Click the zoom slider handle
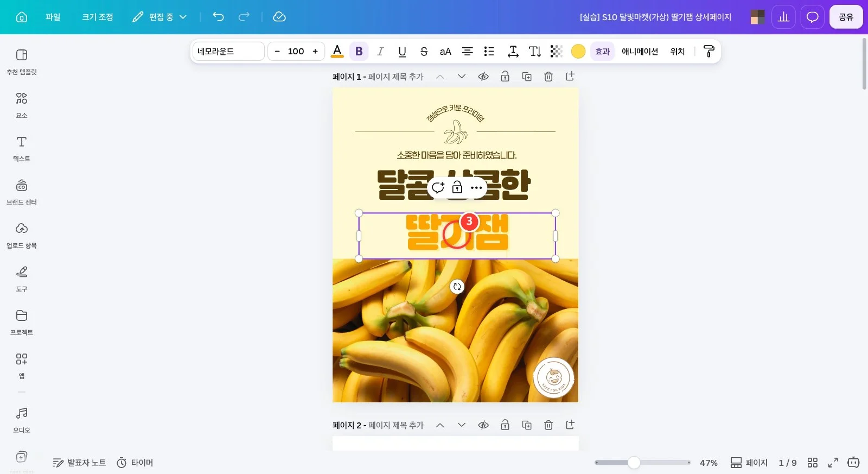Viewport: 868px width, 474px height. (634, 463)
